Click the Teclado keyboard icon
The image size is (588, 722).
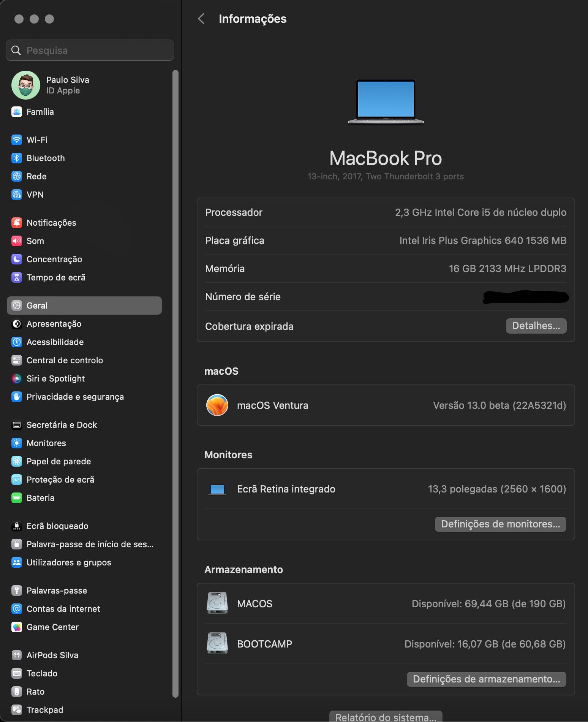[x=17, y=673]
